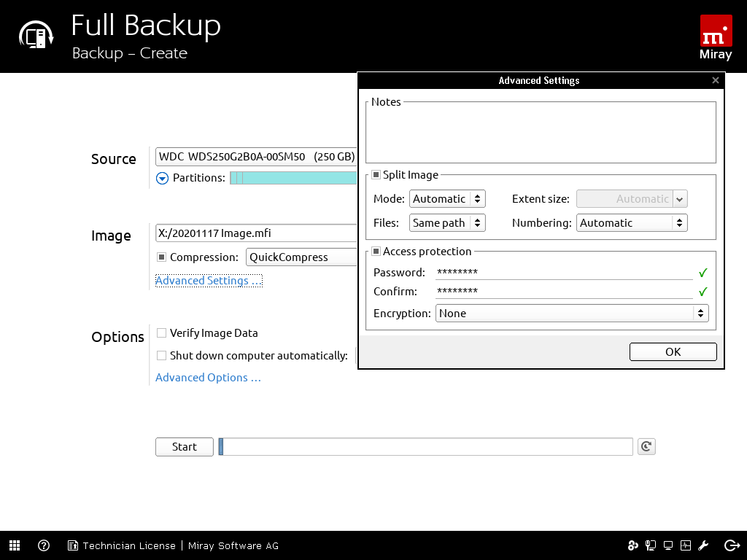This screenshot has width=747, height=560.
Task: Enable Verify Image Data checkbox
Action: (x=162, y=333)
